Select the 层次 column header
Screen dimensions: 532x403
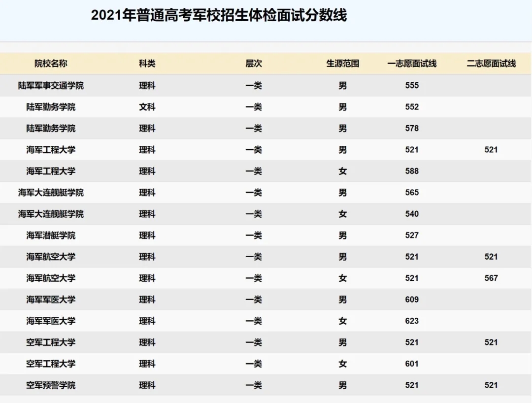[254, 64]
